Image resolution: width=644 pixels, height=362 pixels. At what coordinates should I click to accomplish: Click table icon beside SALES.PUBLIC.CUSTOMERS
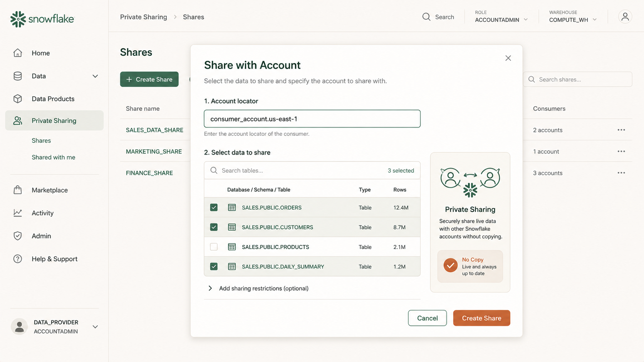point(232,227)
